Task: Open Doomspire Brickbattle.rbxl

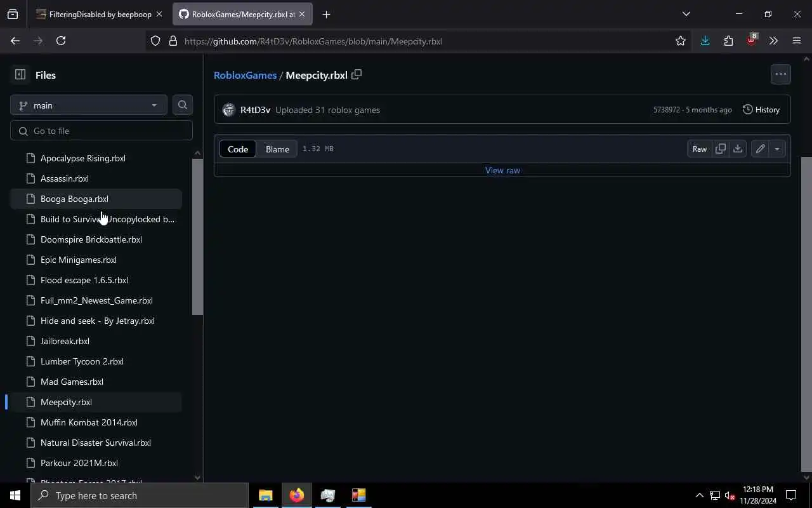Action: 96,239
